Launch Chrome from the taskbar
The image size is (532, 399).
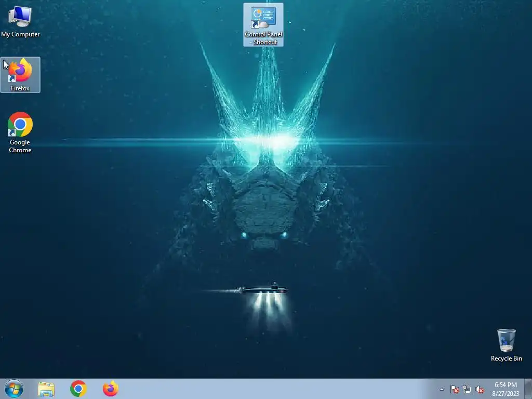(78, 389)
